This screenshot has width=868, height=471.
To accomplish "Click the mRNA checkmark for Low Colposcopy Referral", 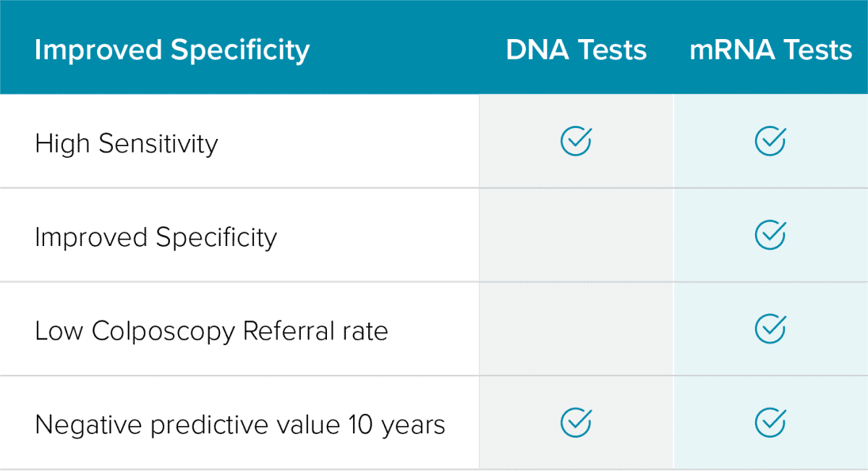I will (x=770, y=328).
